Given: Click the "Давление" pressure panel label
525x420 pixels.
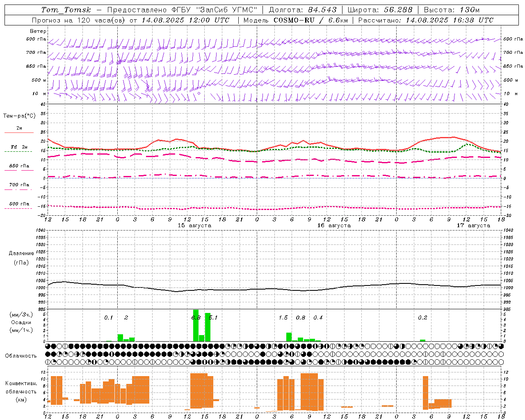Looking at the screenshot, I should tap(21, 253).
